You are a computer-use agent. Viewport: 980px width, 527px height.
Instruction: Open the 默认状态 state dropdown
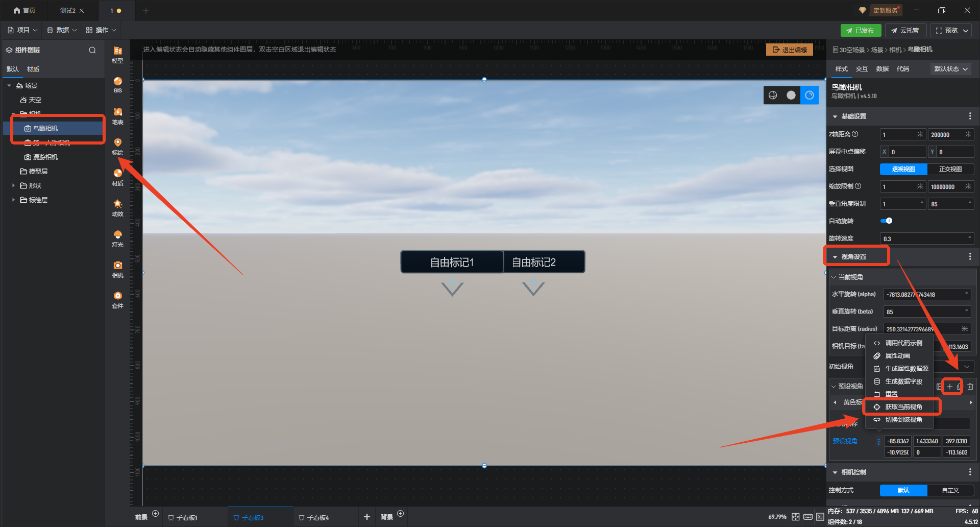(950, 69)
